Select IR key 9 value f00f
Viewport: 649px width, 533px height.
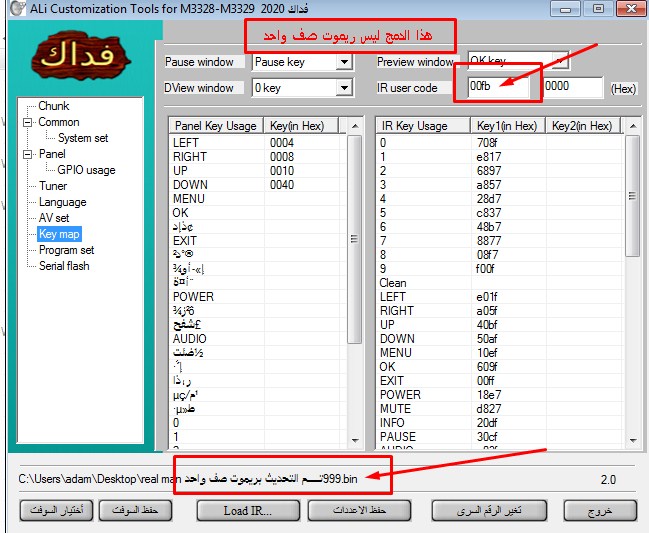[x=485, y=269]
